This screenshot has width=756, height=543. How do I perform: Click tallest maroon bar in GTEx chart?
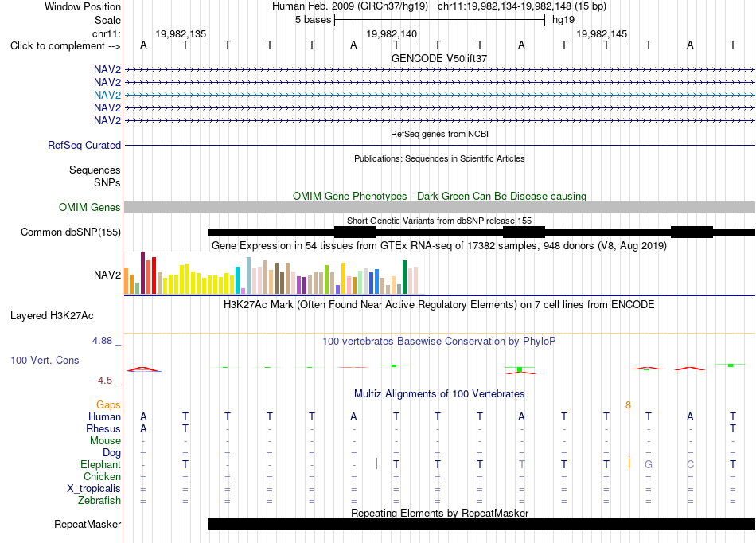coord(142,272)
